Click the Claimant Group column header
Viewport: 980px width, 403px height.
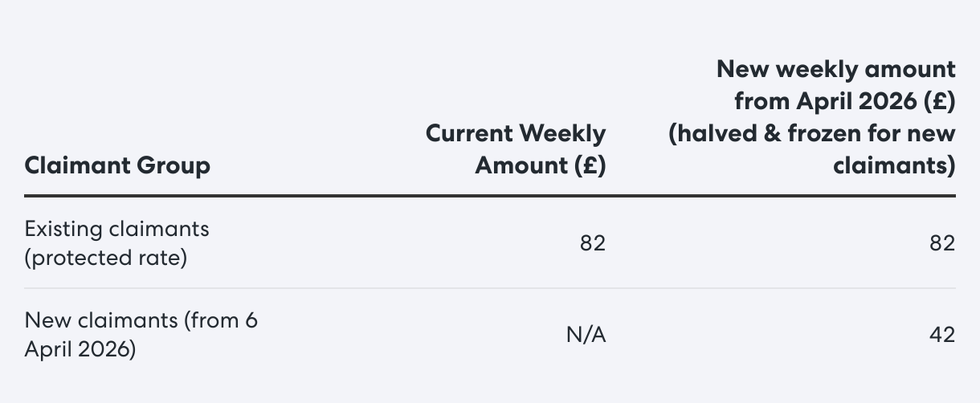click(117, 165)
